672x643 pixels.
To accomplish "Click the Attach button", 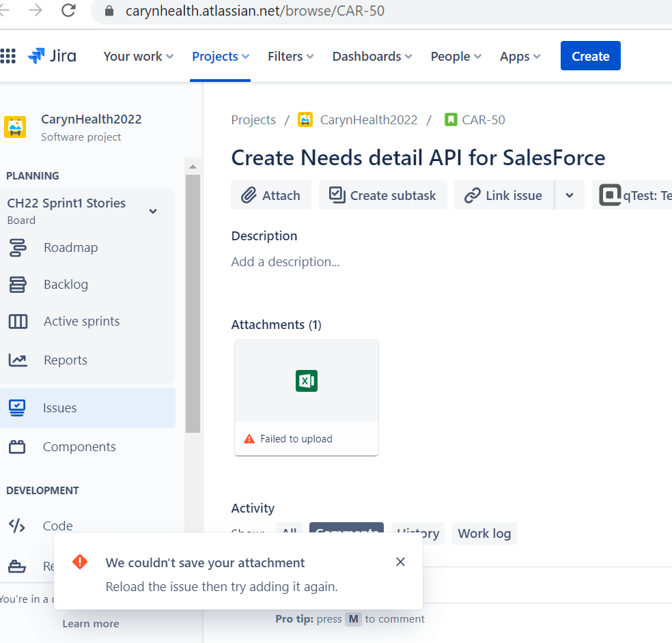I will [271, 195].
